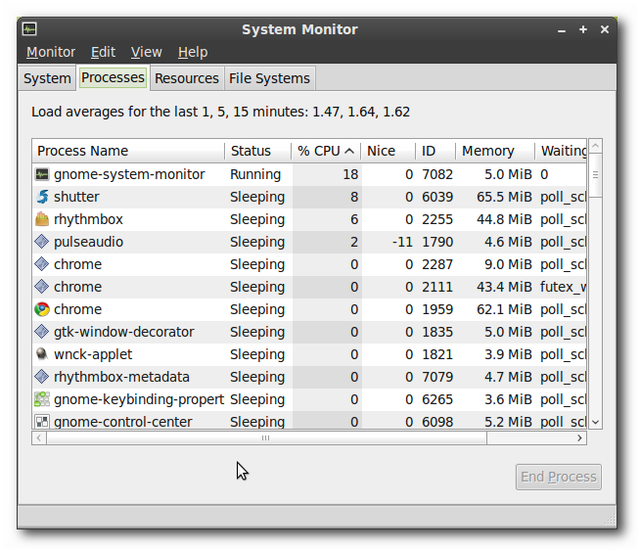Switch to the File Systems tab
The width and height of the screenshot is (640, 551).
coord(269,78)
